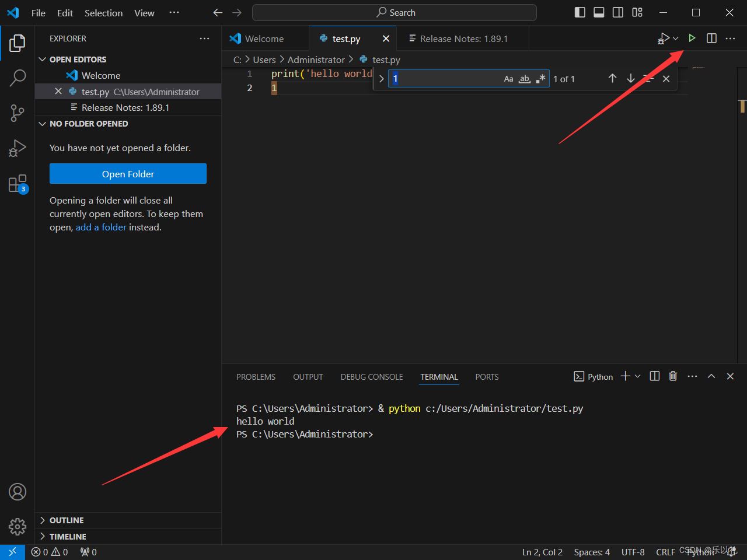Toggle regular expression search
Image resolution: width=747 pixels, height=560 pixels.
[540, 78]
